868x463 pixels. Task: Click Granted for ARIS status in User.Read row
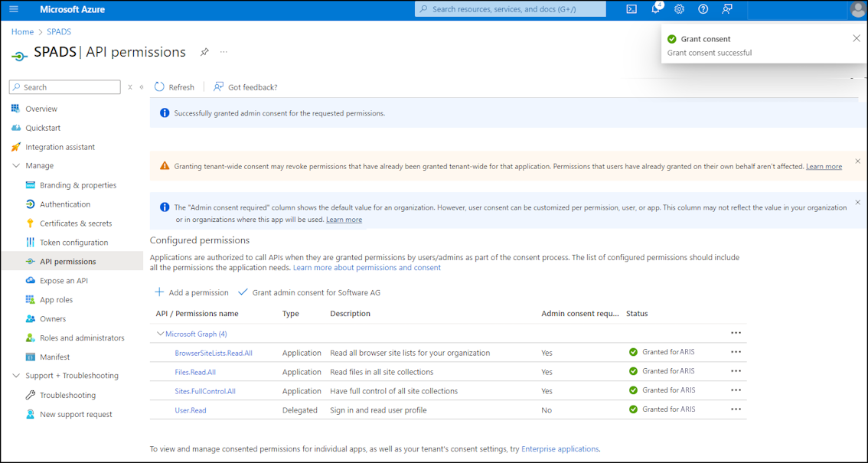click(x=662, y=409)
